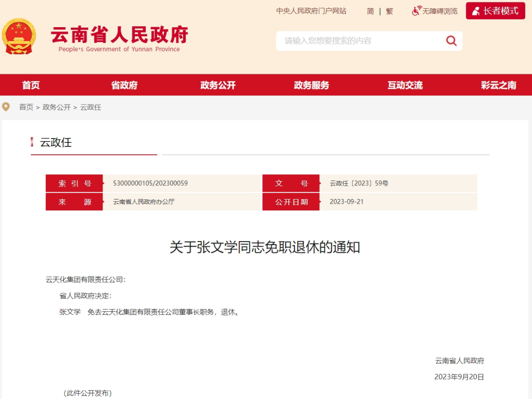Viewport: 532px width, 399px height.
Task: Click the national emblem logo
Action: click(18, 36)
